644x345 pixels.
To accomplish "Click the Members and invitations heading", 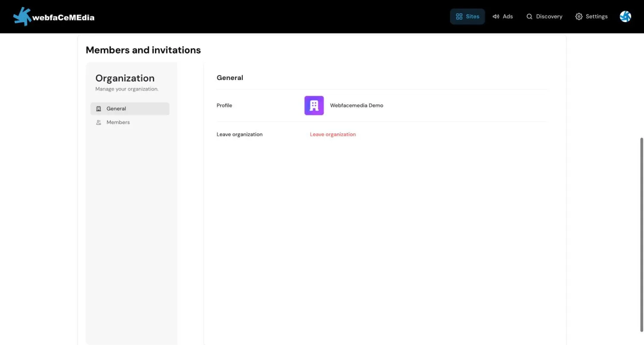I will tap(143, 50).
